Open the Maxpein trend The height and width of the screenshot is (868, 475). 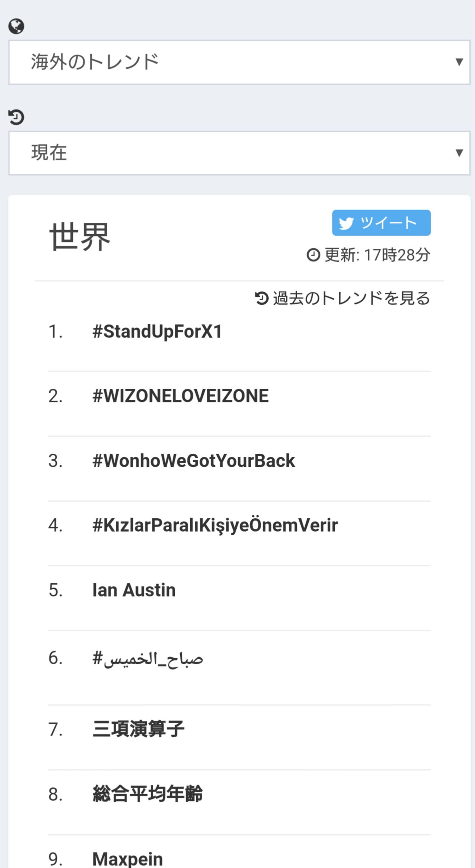(x=127, y=858)
